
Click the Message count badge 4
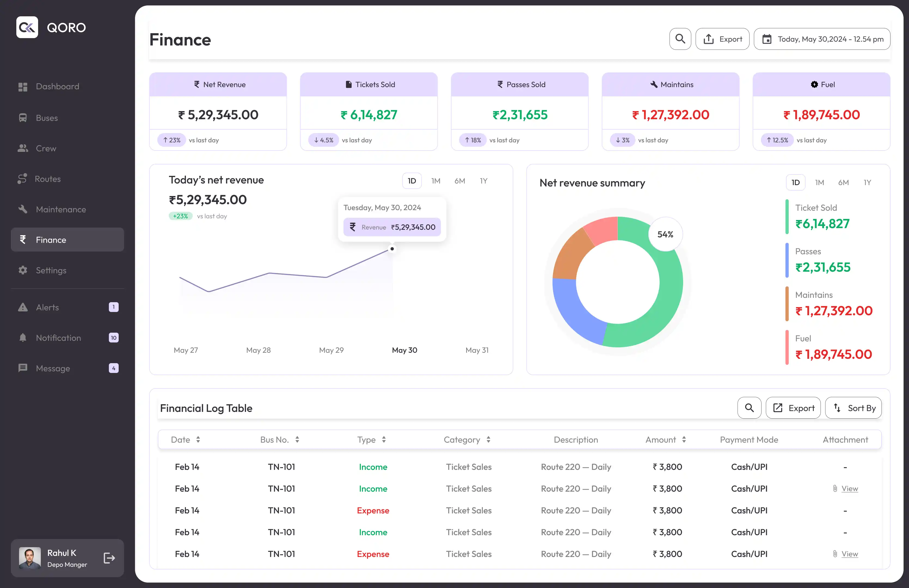(114, 368)
